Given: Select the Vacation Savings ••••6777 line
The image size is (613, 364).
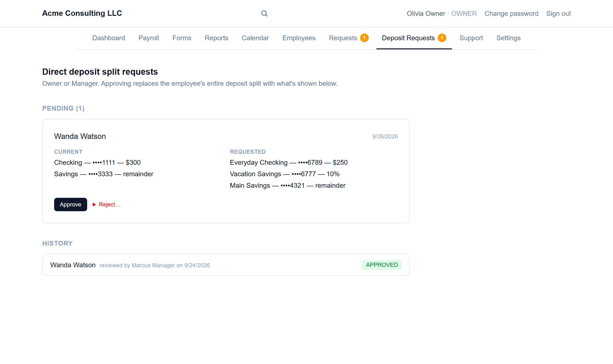Looking at the screenshot, I should coord(284,174).
